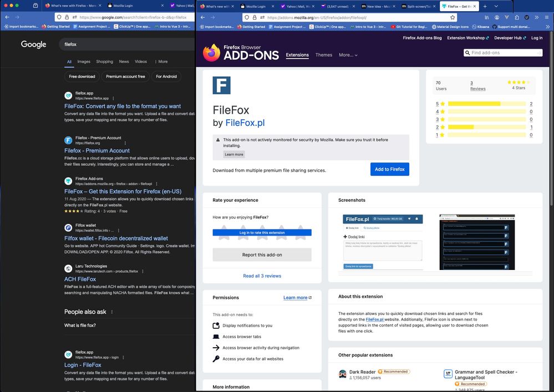Open the 'FileFox.pl' author link
This screenshot has width=554, height=392.
pyautogui.click(x=245, y=123)
